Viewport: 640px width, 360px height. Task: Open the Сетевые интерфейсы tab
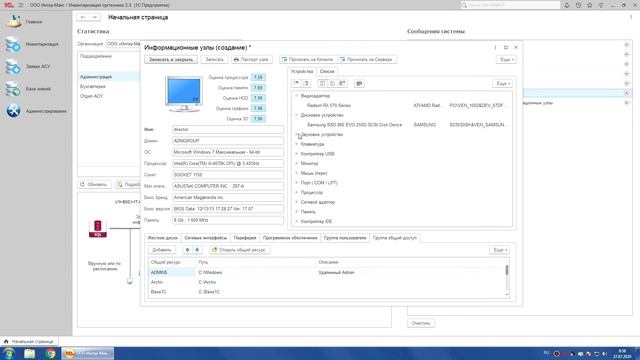(206, 238)
